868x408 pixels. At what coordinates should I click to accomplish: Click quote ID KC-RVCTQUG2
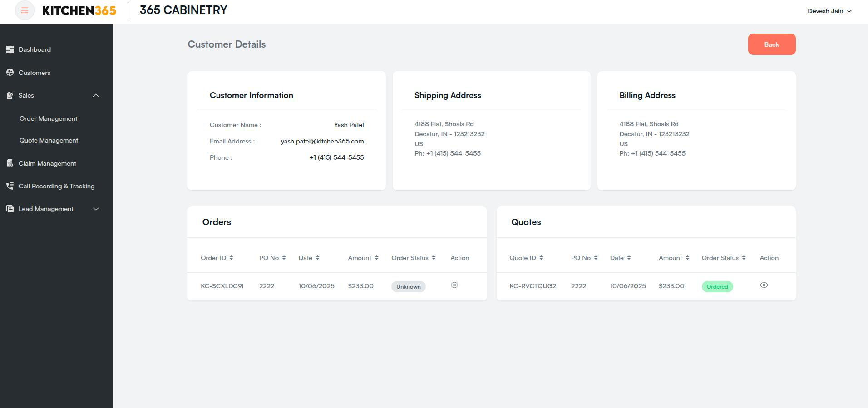[533, 286]
